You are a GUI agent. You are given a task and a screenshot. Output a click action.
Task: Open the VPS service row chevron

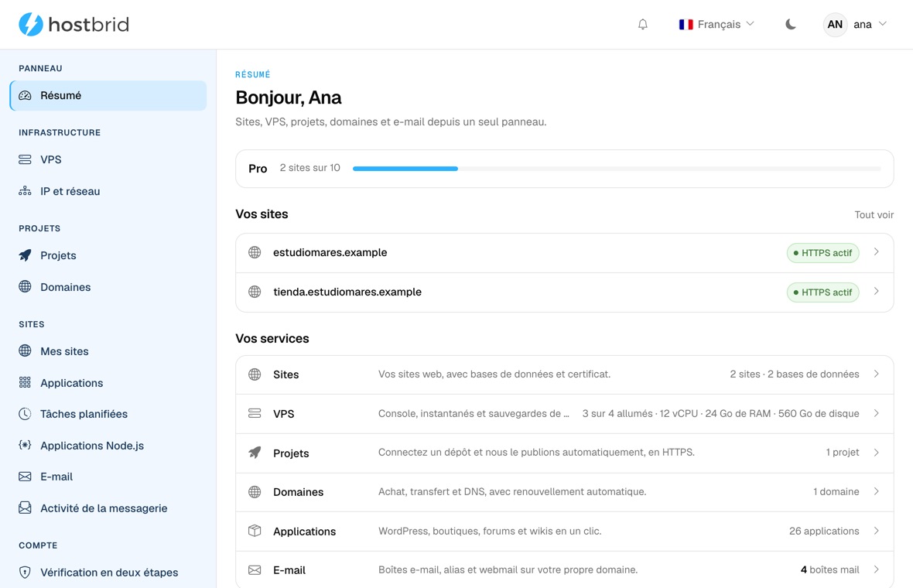click(877, 413)
